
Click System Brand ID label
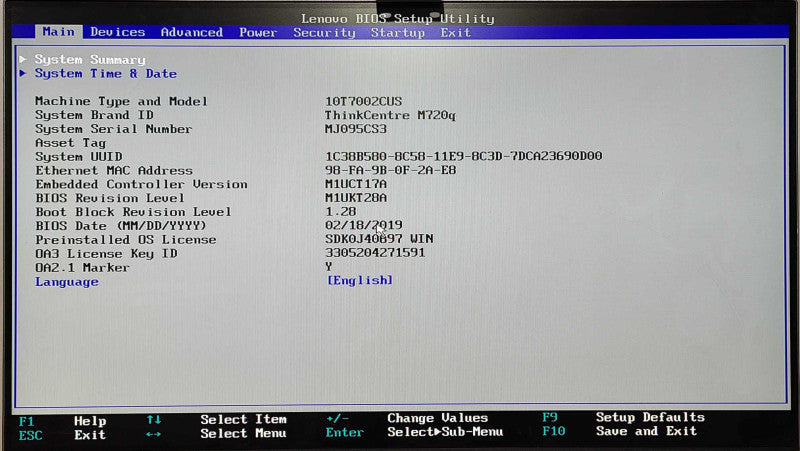click(94, 115)
